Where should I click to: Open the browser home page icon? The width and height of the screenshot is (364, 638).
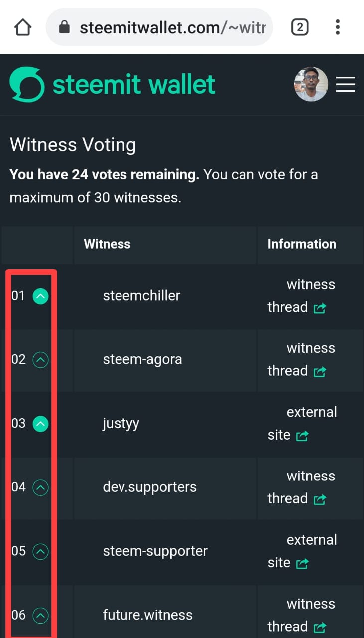click(x=23, y=27)
